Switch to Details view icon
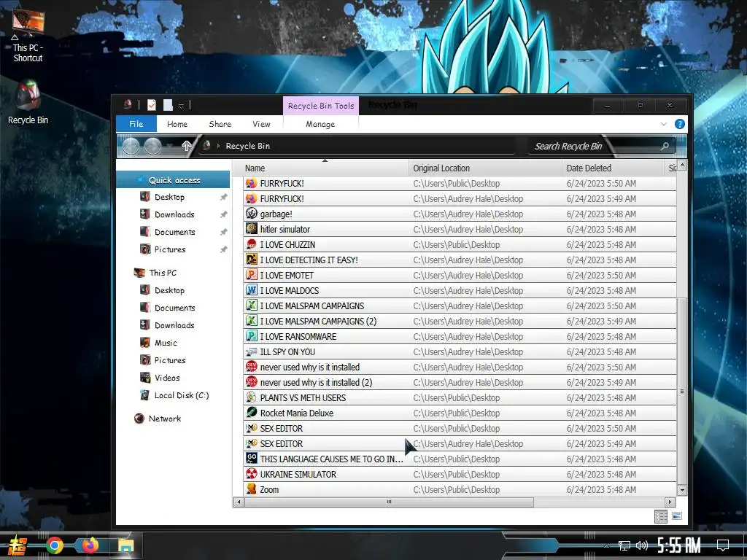This screenshot has width=747, height=560. coord(661,517)
